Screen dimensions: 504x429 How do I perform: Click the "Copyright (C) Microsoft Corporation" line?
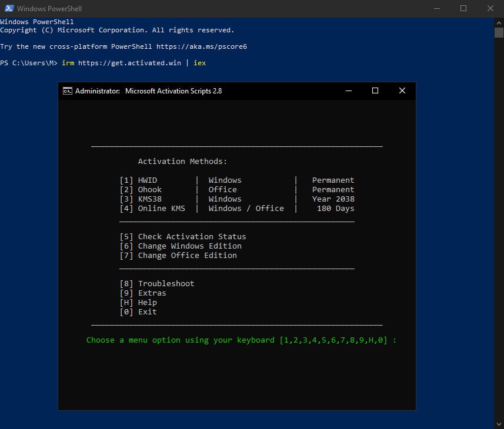click(117, 30)
